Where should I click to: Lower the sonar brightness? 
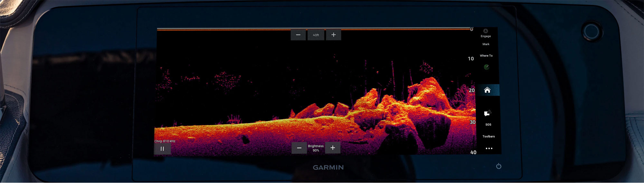point(299,148)
